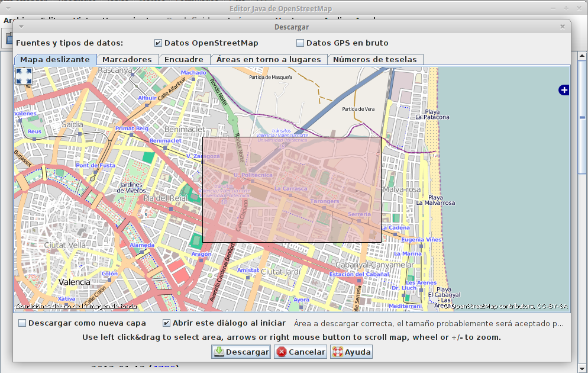Open the Encuadre tab
The image size is (588, 373).
click(x=183, y=59)
